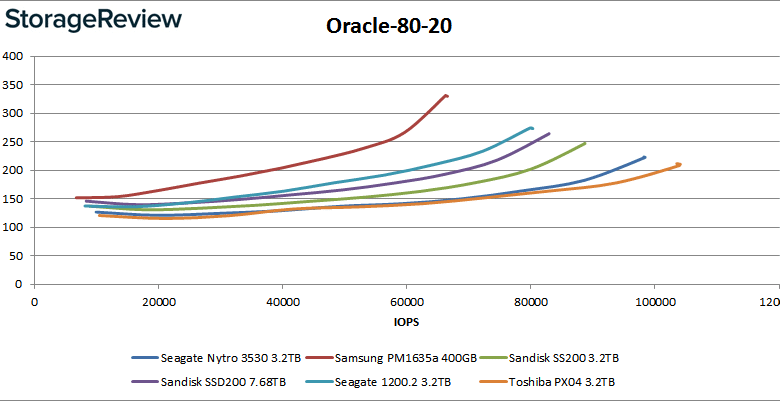Click the teal Seagate 1200.2 curve endpoint
The height and width of the screenshot is (401, 780).
[x=531, y=128]
